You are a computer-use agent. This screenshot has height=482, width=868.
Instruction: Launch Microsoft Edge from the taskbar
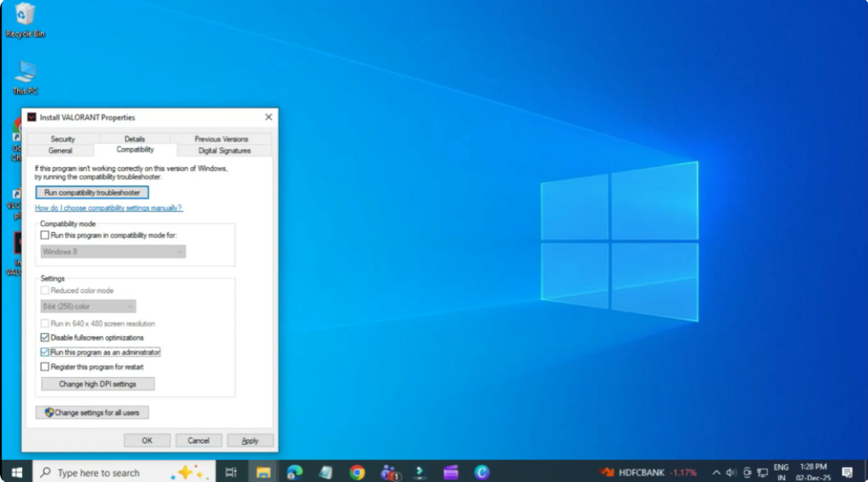point(294,472)
